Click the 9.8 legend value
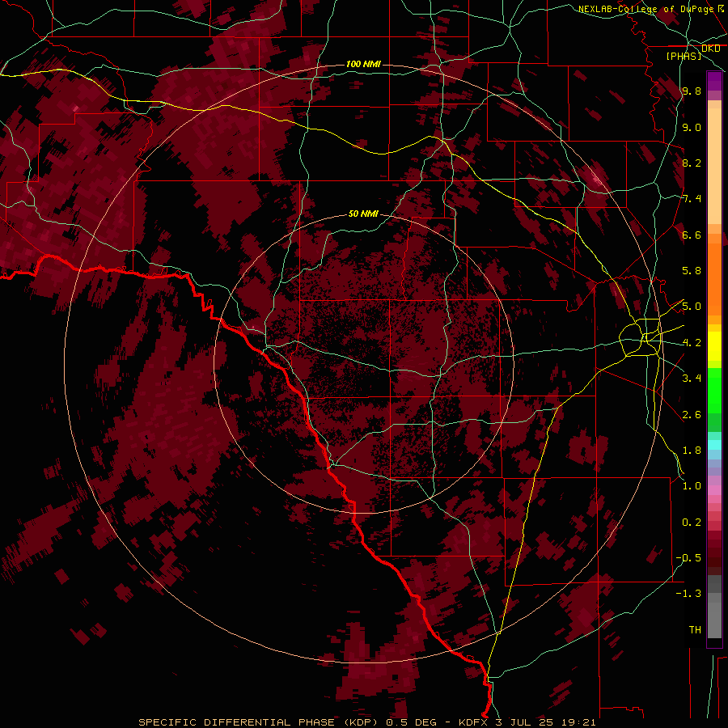The image size is (728, 728). coord(692,91)
